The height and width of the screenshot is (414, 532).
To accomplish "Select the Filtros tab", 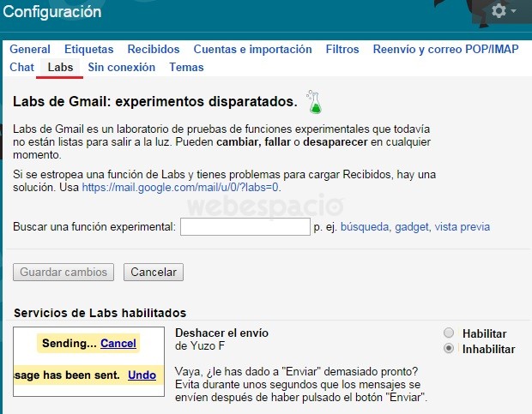I will point(342,49).
